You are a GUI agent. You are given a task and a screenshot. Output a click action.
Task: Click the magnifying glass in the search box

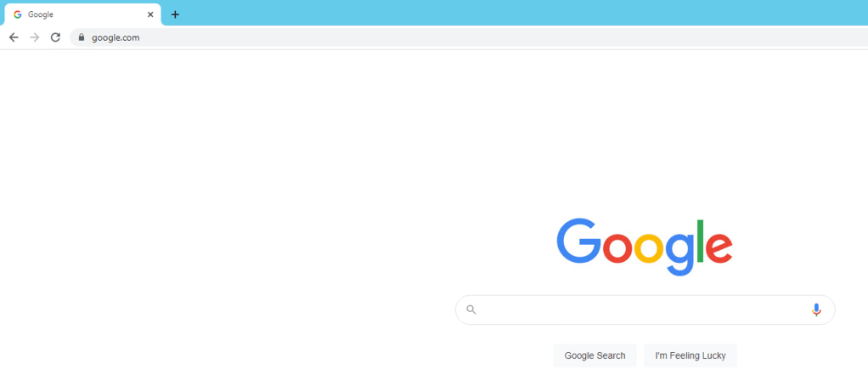click(x=471, y=310)
